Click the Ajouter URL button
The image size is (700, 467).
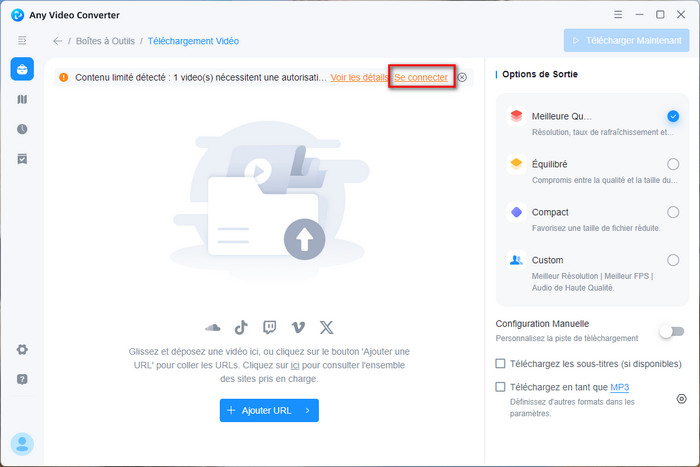click(x=269, y=410)
